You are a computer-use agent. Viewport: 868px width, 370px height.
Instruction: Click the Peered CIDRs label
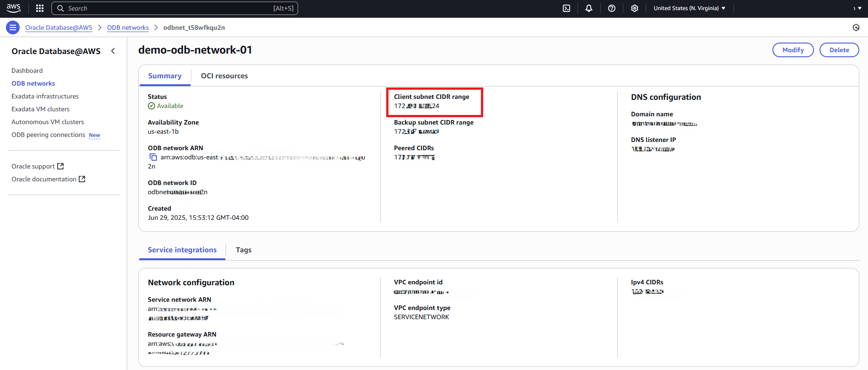coord(414,148)
